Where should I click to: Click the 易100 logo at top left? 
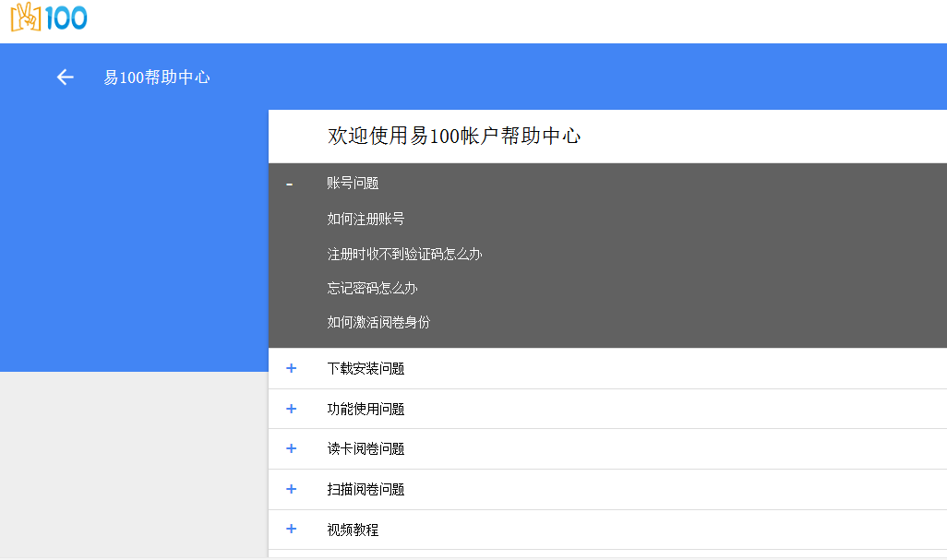pos(49,18)
